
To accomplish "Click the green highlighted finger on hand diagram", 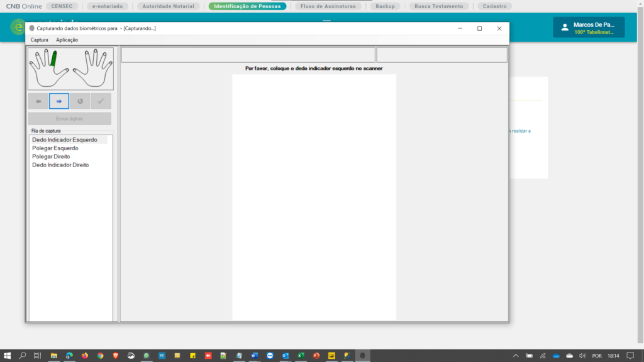I will (54, 59).
